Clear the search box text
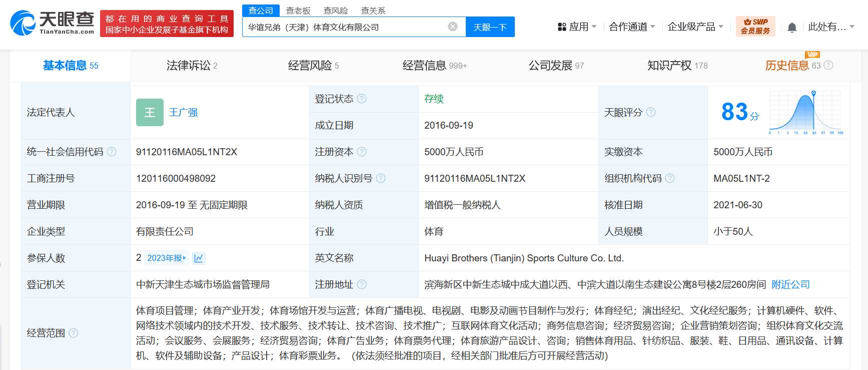 point(452,27)
